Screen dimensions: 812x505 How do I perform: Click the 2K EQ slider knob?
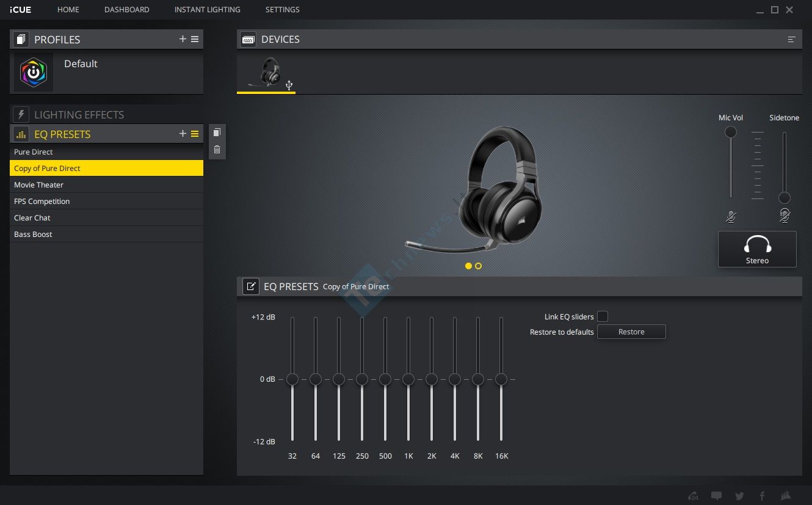click(432, 379)
